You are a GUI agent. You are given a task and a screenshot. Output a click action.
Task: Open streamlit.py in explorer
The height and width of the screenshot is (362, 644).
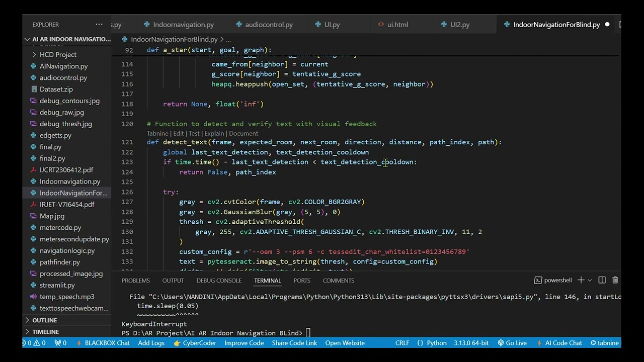[x=57, y=286]
